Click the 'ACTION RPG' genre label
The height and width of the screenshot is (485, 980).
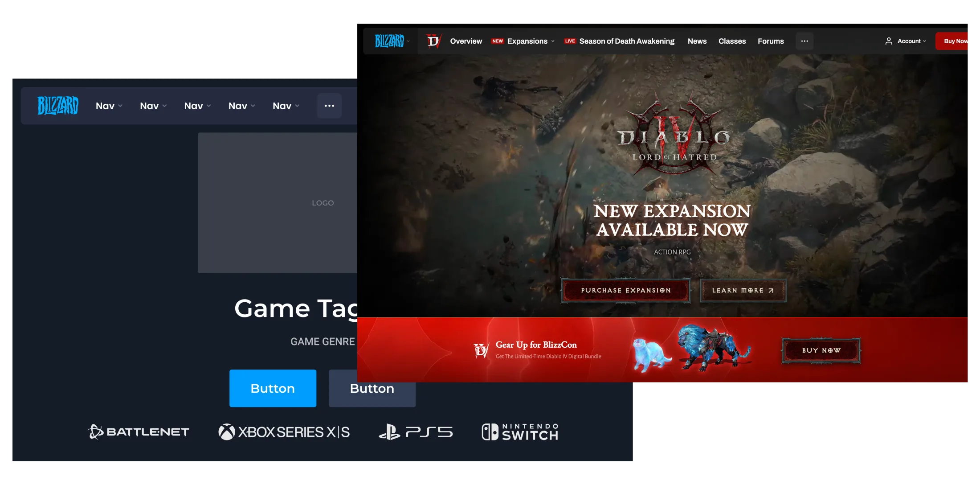tap(672, 252)
